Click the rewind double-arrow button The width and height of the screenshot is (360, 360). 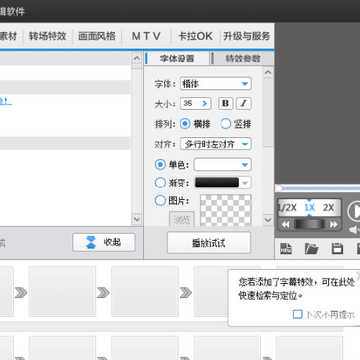click(286, 225)
